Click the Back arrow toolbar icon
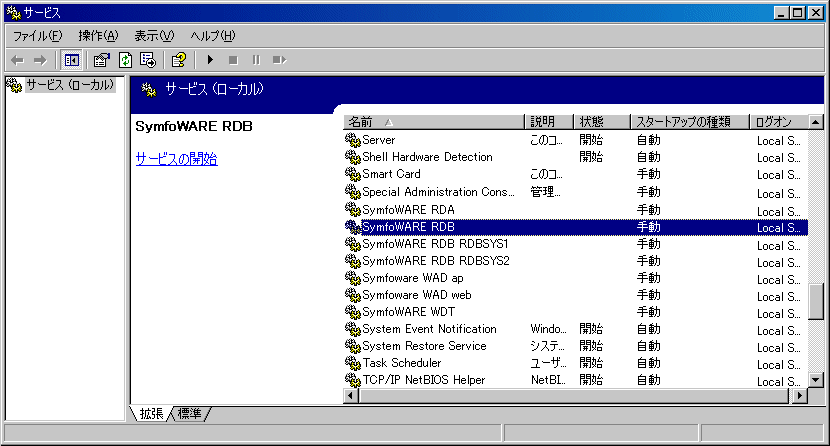The image size is (830, 446). coord(17,60)
